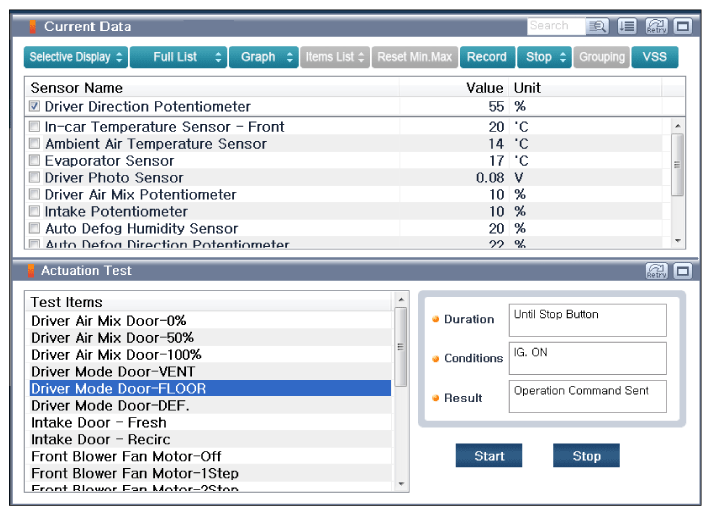
Task: Click the Test Items list scrollbar thumb
Action: point(400,347)
